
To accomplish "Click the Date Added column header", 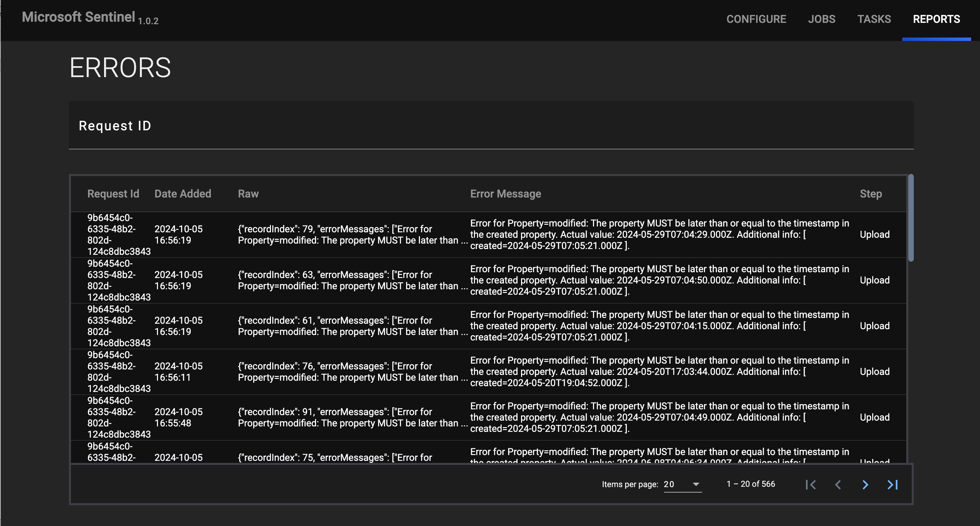I will (x=183, y=194).
